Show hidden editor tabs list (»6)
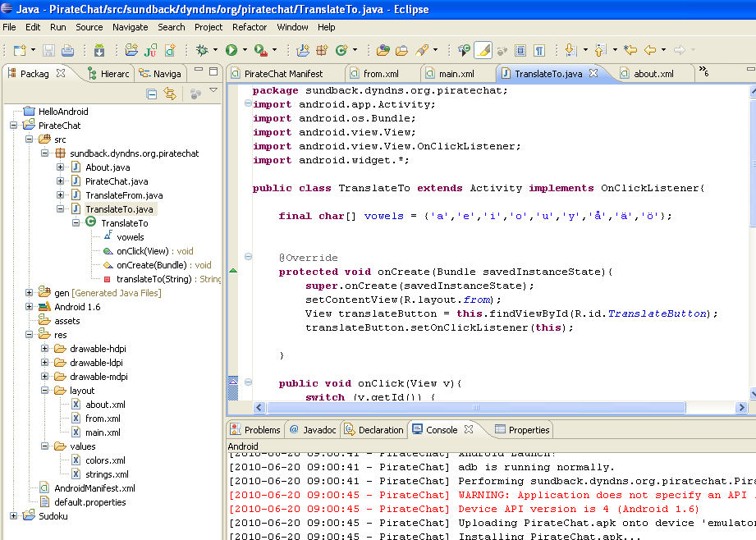The width and height of the screenshot is (756, 540). point(704,72)
